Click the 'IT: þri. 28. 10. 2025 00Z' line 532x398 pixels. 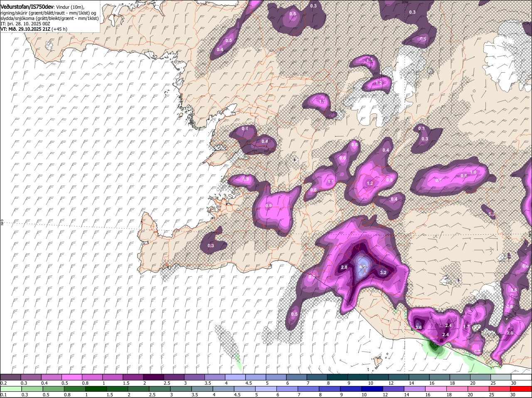(25, 24)
